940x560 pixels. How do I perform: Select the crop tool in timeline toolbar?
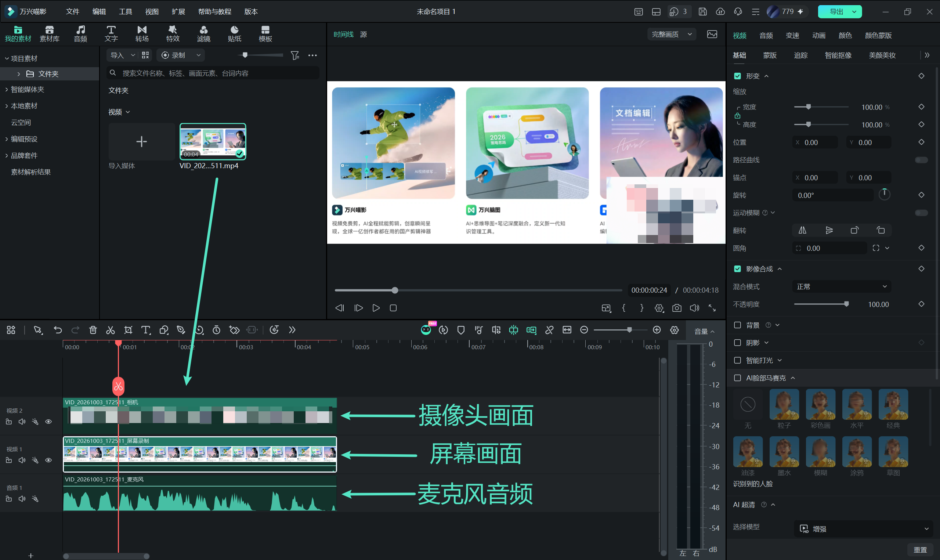128,330
